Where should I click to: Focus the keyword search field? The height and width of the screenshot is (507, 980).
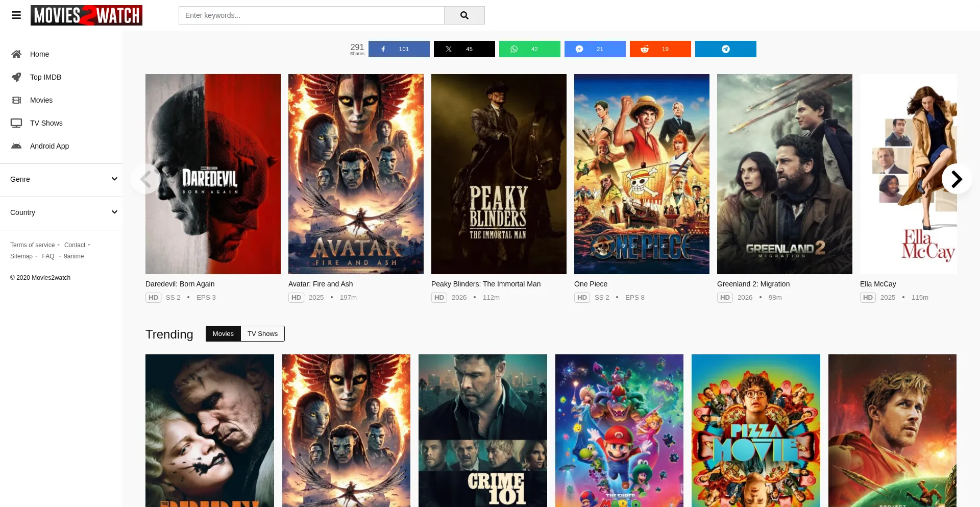tap(311, 15)
